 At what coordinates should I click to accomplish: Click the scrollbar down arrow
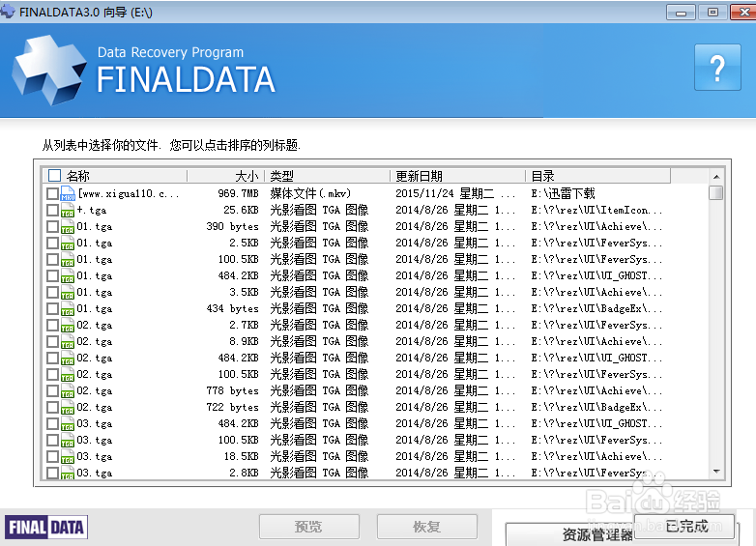[x=716, y=472]
